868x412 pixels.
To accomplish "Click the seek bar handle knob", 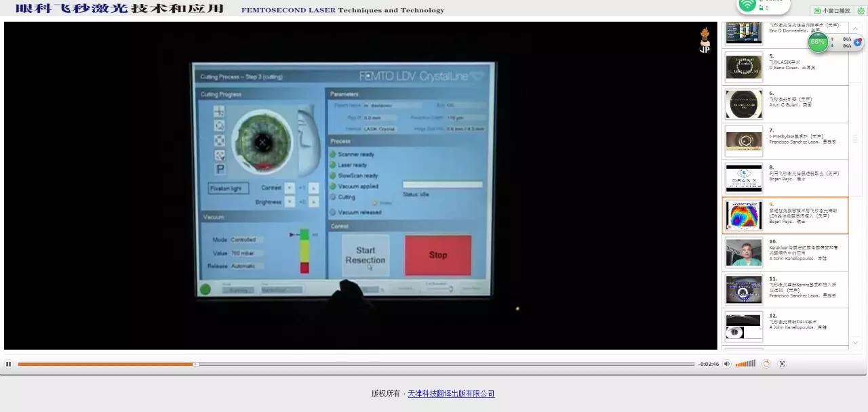I will point(196,364).
